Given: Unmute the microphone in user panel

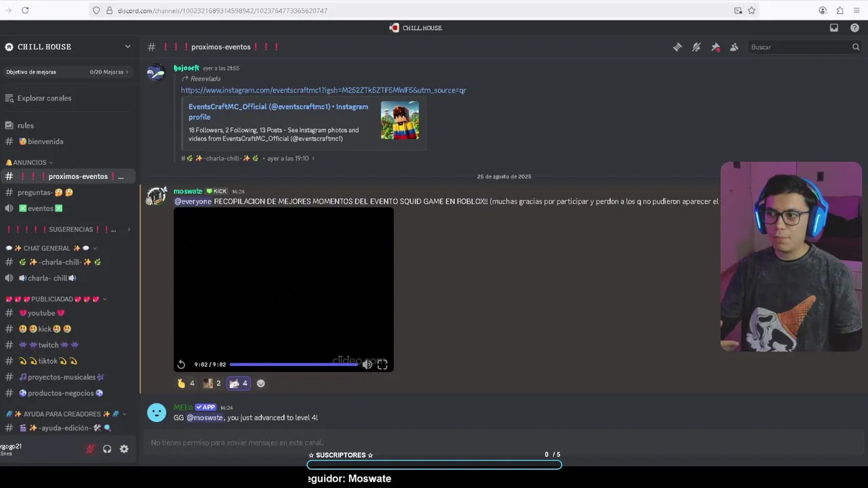Looking at the screenshot, I should point(90,449).
